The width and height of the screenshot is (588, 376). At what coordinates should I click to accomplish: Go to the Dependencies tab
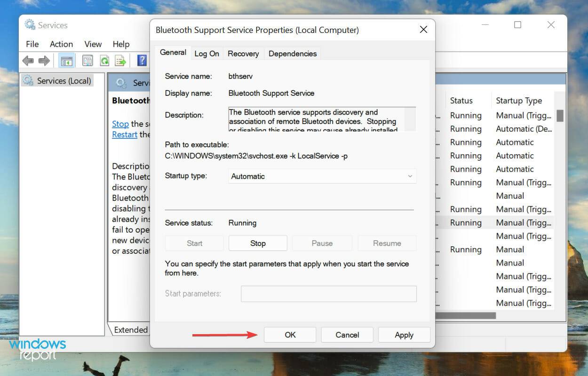click(x=292, y=54)
